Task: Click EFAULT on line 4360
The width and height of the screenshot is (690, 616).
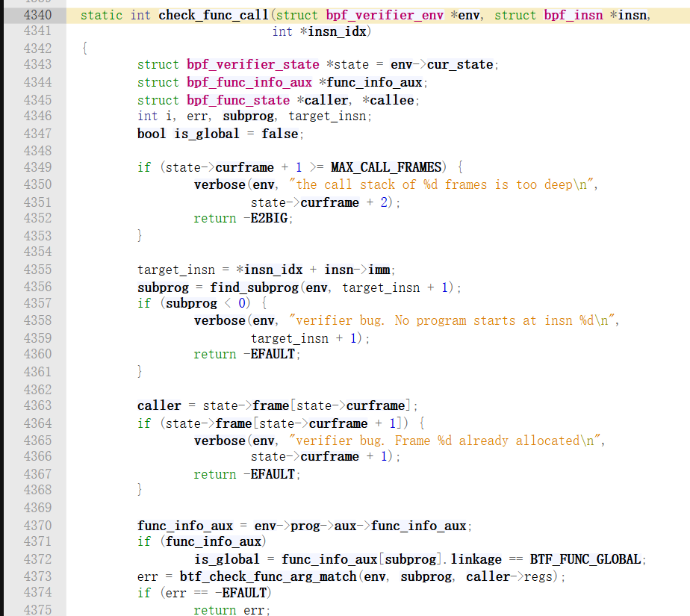Action: coord(273,354)
